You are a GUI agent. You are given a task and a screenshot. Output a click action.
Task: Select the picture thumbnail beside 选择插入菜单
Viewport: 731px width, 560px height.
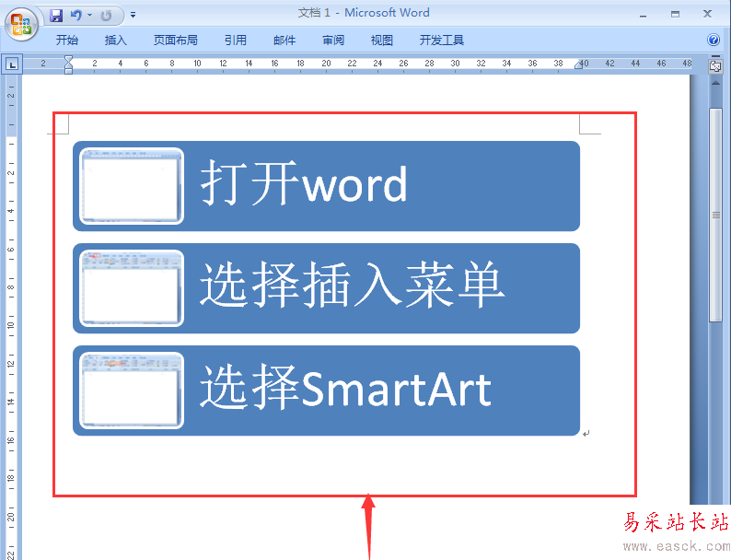pos(132,288)
